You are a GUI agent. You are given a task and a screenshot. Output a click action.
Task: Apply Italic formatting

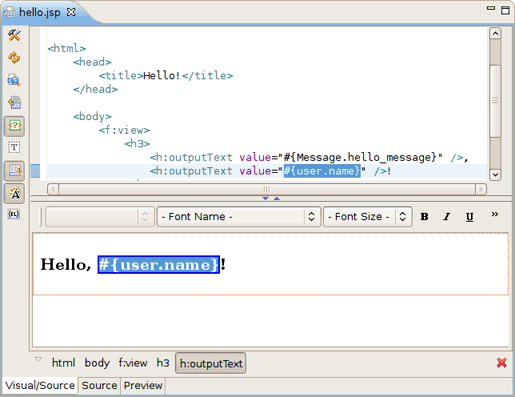pos(447,217)
